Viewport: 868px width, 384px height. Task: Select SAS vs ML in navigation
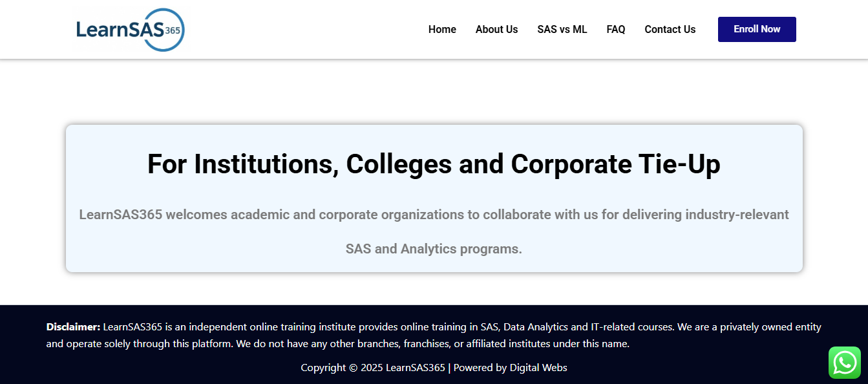562,30
